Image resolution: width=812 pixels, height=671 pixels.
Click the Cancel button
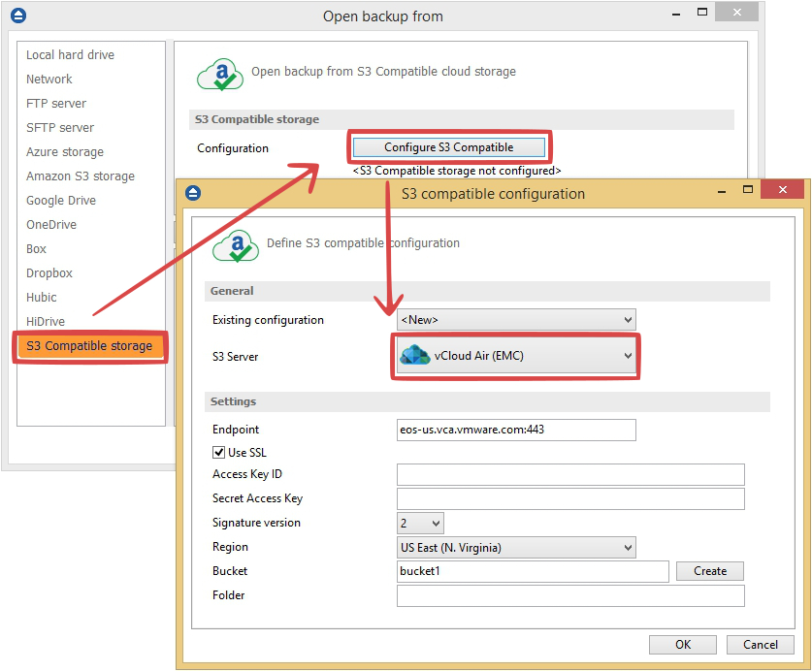pos(761,645)
